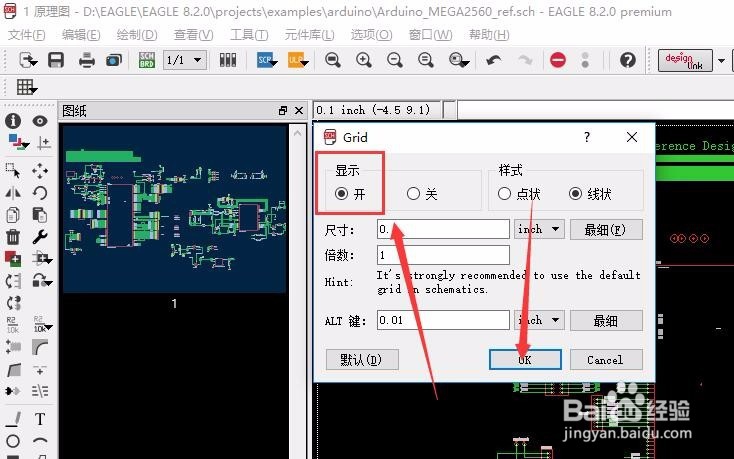Select the Add part tool
Viewport: 734px width, 459px height.
[x=13, y=258]
